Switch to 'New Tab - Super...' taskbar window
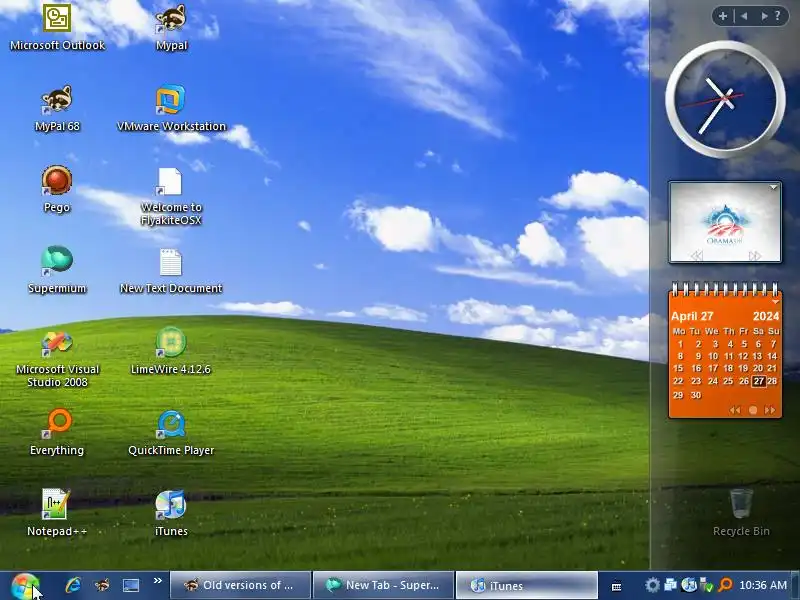Image resolution: width=800 pixels, height=600 pixels. (x=383, y=585)
